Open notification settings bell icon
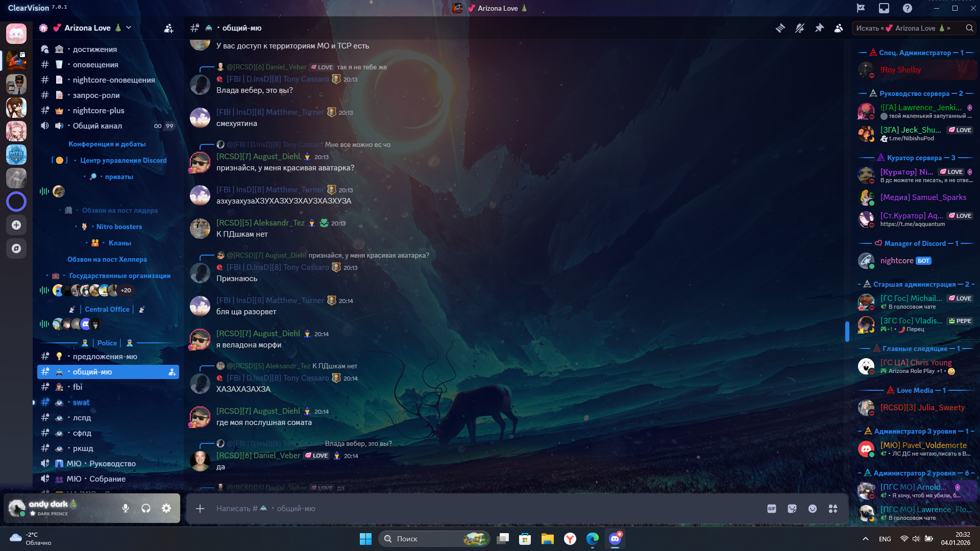Image resolution: width=980 pixels, height=551 pixels. [800, 28]
